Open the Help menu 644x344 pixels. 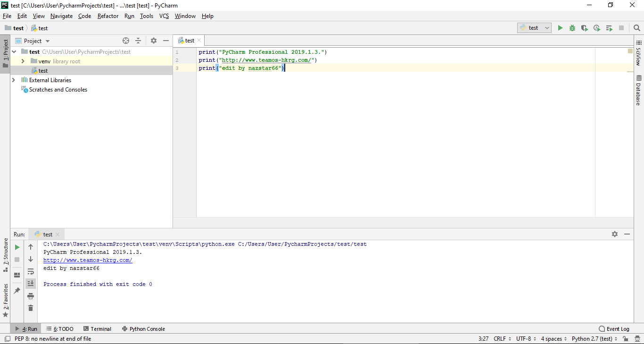(x=207, y=16)
